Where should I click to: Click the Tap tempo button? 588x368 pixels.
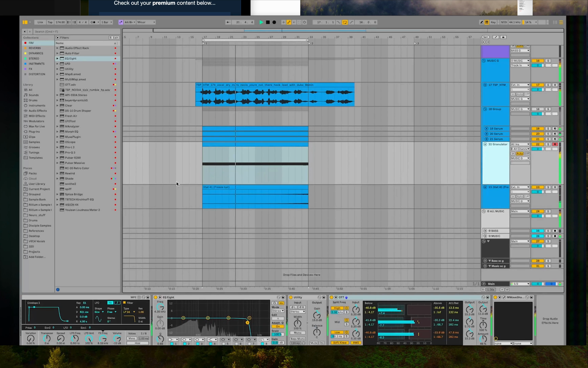(x=50, y=22)
